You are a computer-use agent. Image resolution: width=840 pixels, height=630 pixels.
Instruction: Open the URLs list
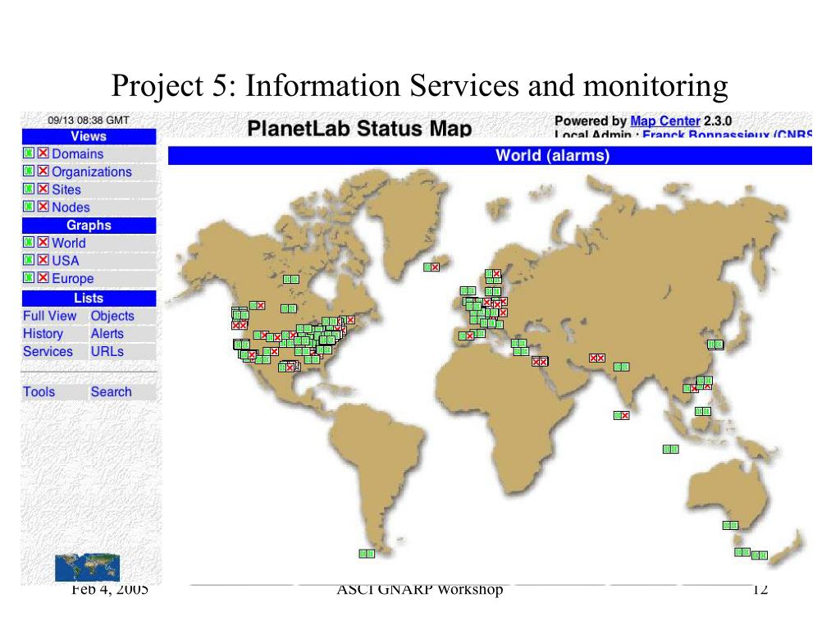107,351
